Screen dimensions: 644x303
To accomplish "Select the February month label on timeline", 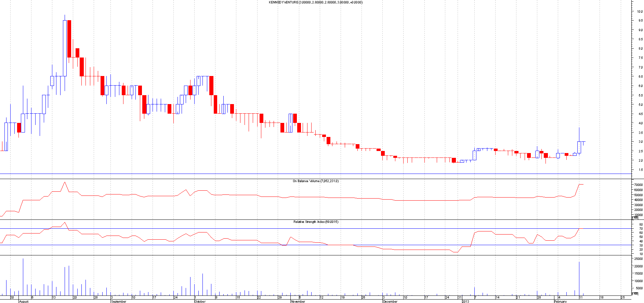I will (x=561, y=301).
